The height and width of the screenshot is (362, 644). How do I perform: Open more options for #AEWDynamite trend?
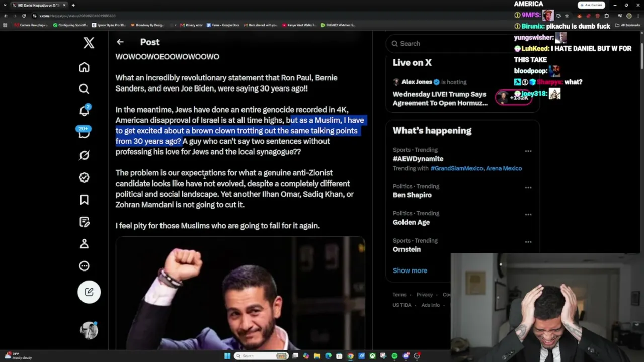coord(528,151)
